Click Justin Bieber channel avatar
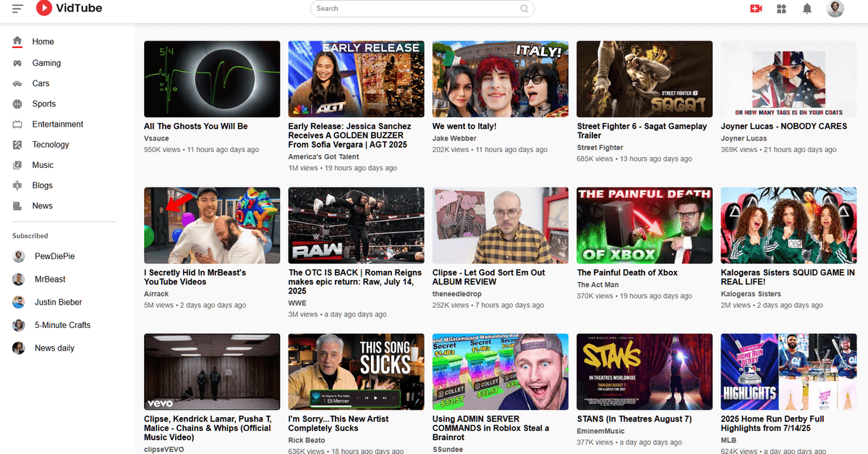This screenshot has width=868, height=454. 19,302
